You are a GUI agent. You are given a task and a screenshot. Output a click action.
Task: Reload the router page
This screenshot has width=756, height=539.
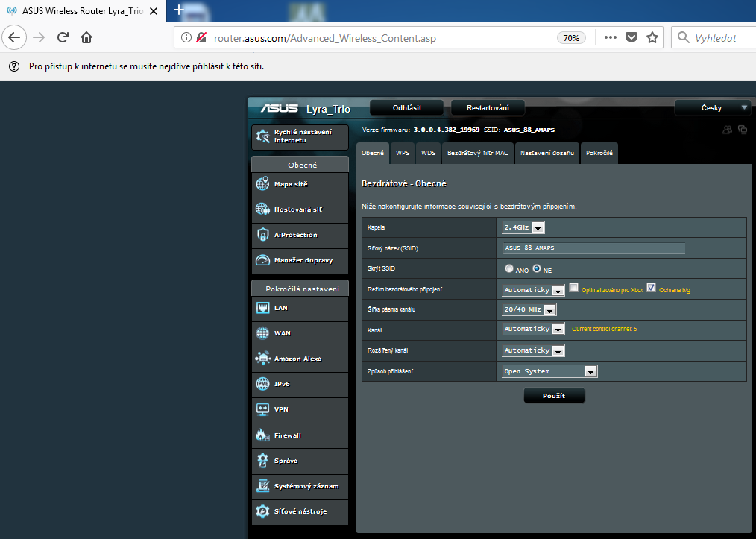(63, 37)
